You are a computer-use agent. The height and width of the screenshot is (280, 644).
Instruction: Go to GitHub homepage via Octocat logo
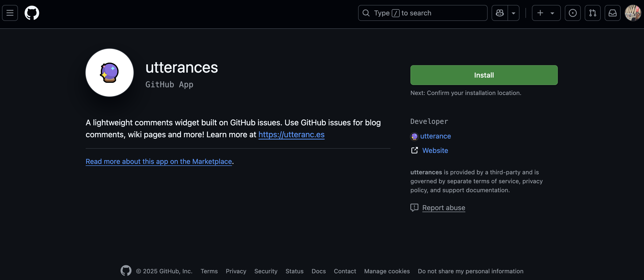pos(32,13)
